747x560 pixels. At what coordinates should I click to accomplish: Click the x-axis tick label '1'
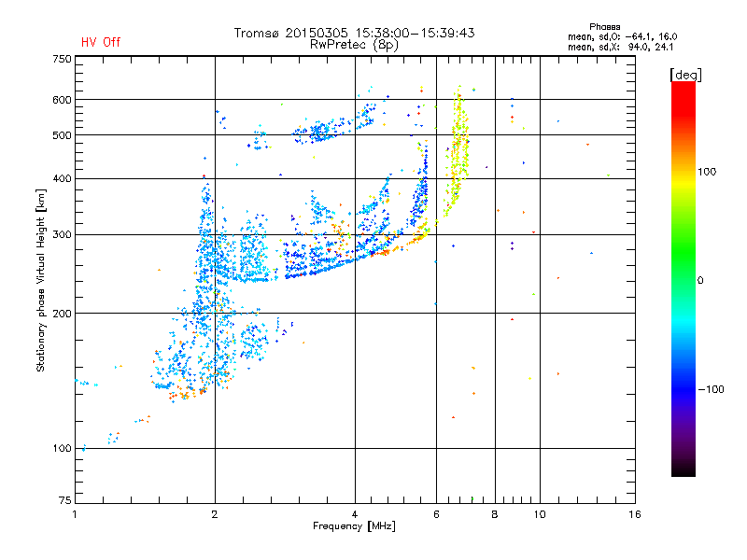[x=75, y=514]
